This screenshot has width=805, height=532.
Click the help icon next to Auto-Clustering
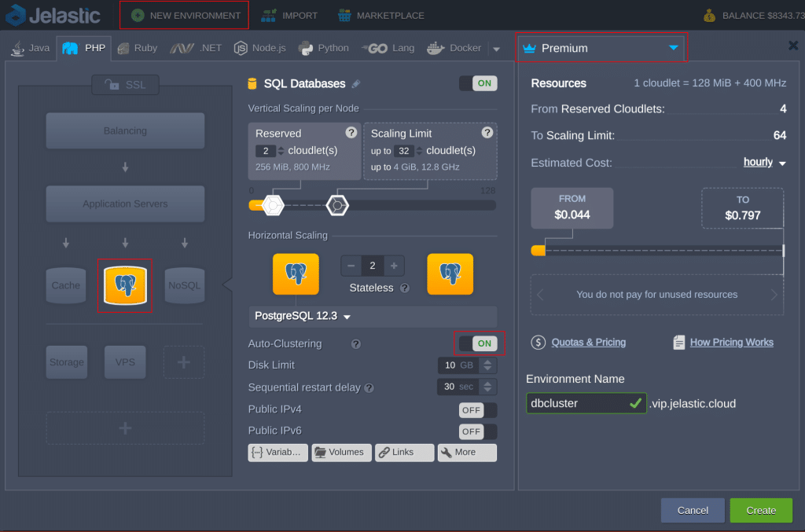356,344
